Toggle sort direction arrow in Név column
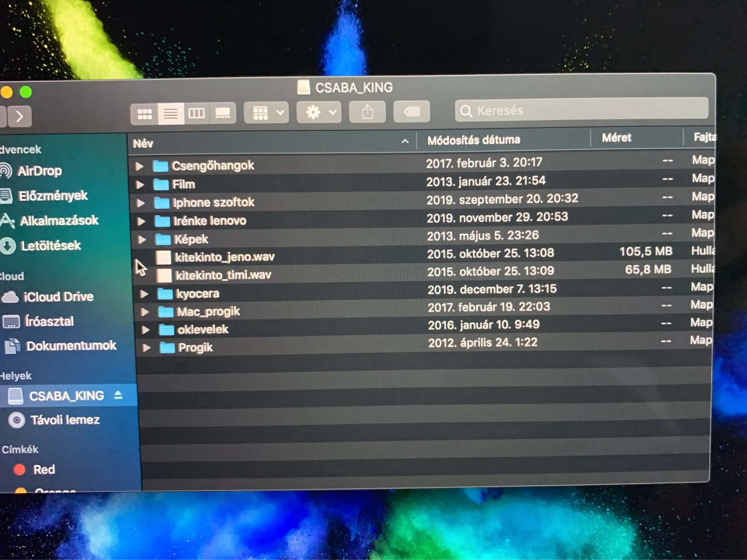The image size is (747, 560). (405, 141)
